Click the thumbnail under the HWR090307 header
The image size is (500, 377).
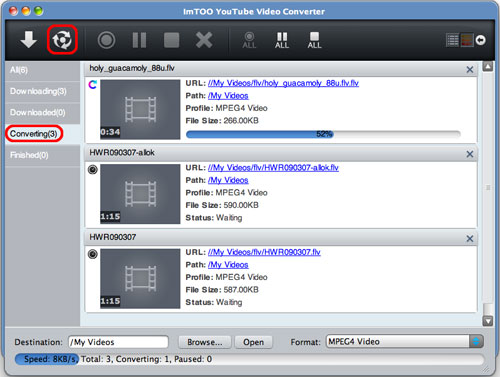[140, 279]
